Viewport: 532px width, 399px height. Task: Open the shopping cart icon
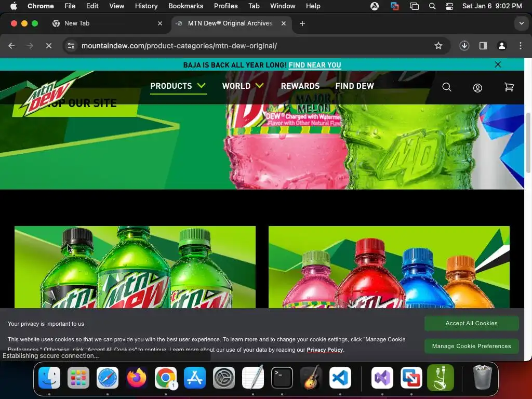click(x=509, y=87)
